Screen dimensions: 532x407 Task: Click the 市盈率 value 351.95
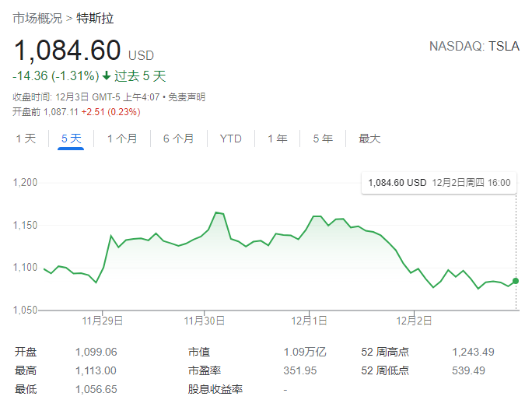coord(300,370)
